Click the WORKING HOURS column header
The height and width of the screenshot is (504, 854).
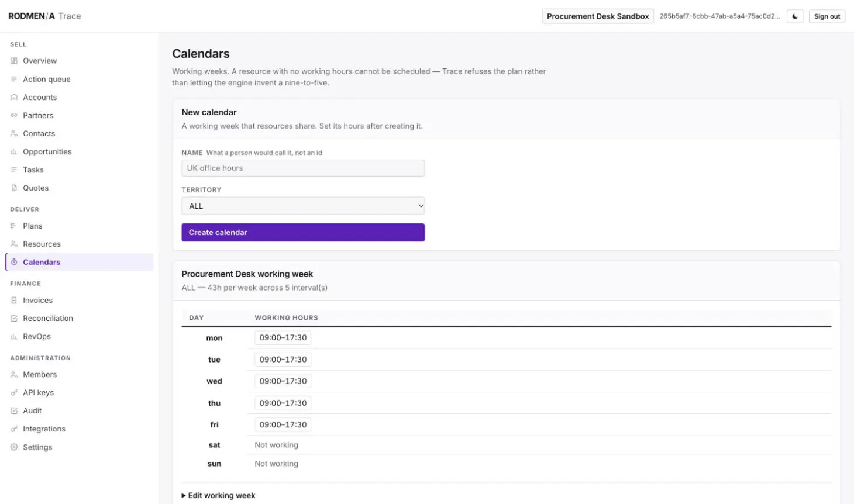coord(286,317)
